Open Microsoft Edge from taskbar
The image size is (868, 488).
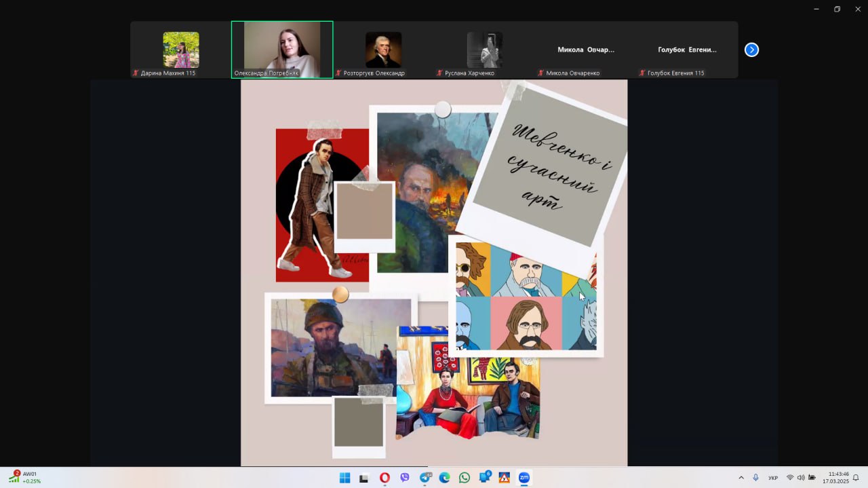[445, 478]
